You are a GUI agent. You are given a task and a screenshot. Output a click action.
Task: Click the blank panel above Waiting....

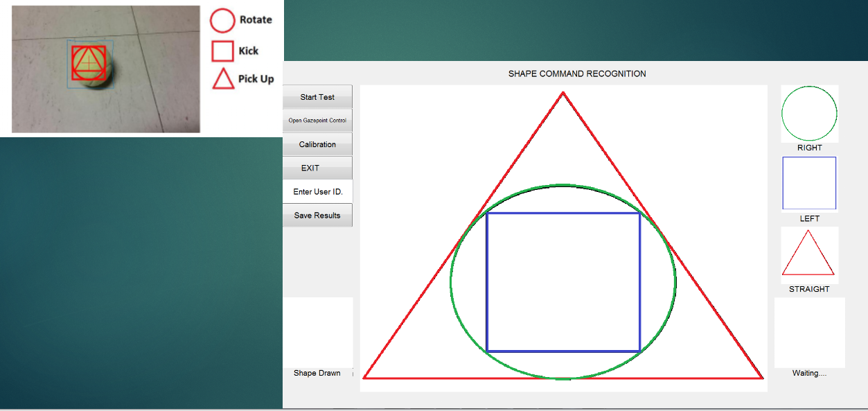(809, 332)
